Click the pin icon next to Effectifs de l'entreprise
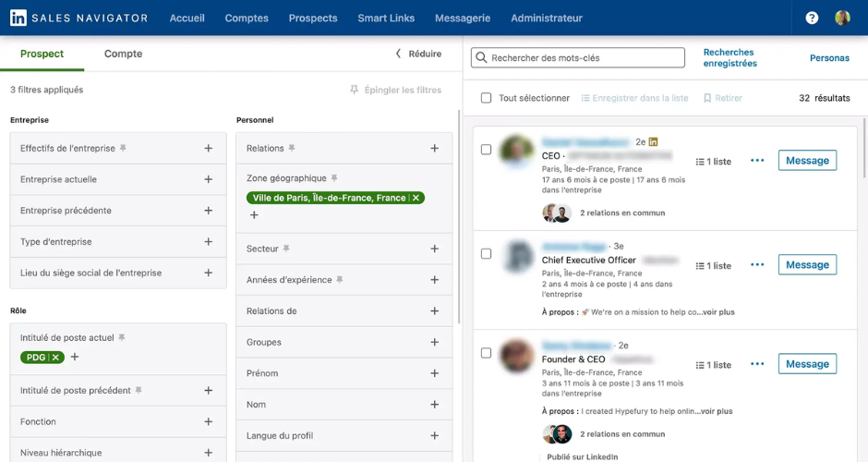 coord(124,148)
